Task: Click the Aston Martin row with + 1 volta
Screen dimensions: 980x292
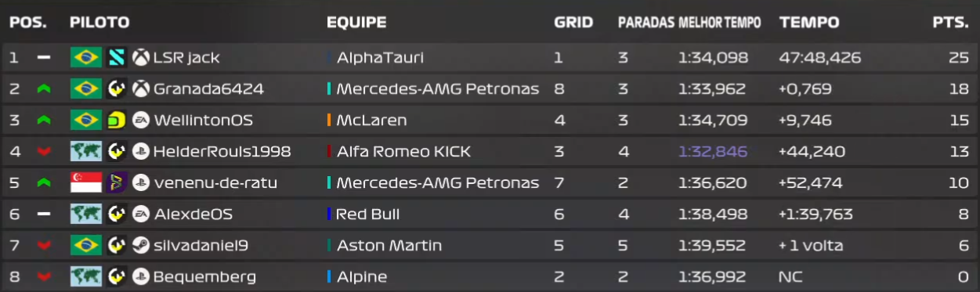Action: (x=490, y=245)
